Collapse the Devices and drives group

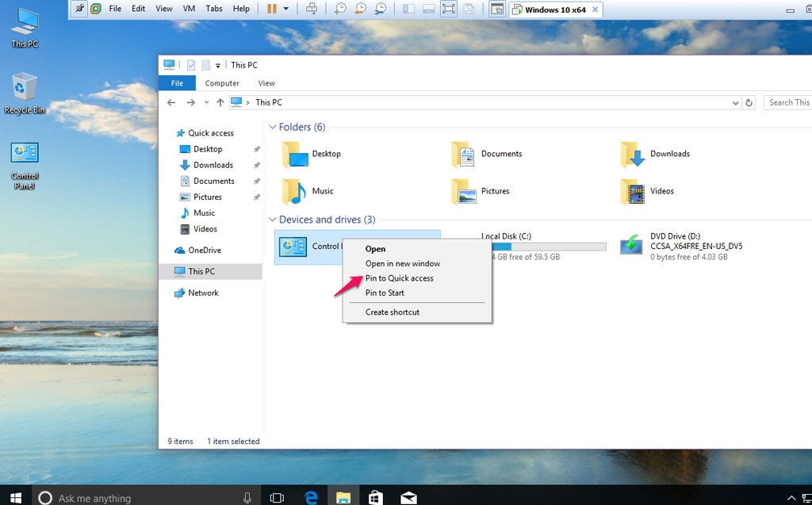[273, 220]
